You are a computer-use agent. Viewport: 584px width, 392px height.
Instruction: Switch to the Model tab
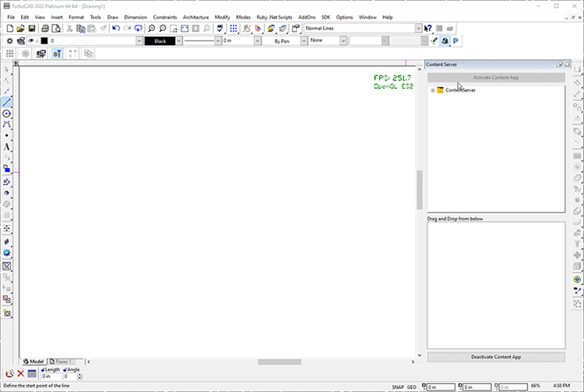point(33,362)
